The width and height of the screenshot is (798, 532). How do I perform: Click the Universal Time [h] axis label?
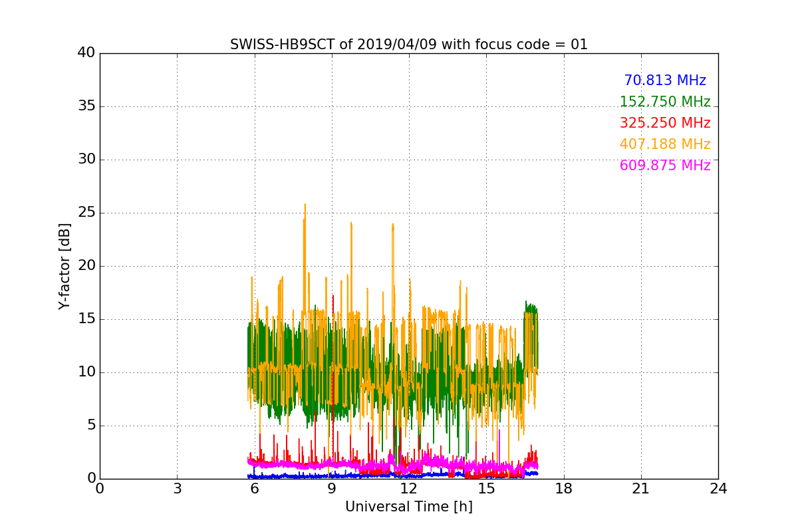click(408, 507)
